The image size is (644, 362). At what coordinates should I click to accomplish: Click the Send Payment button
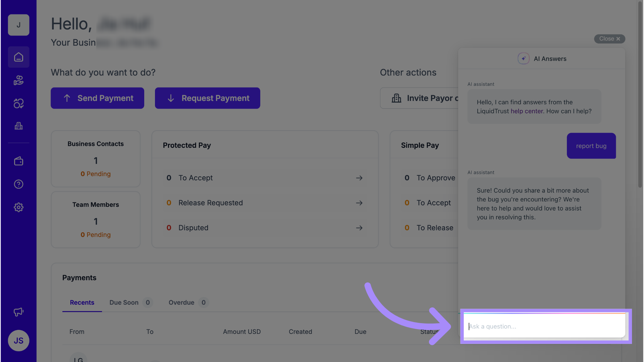pos(97,98)
